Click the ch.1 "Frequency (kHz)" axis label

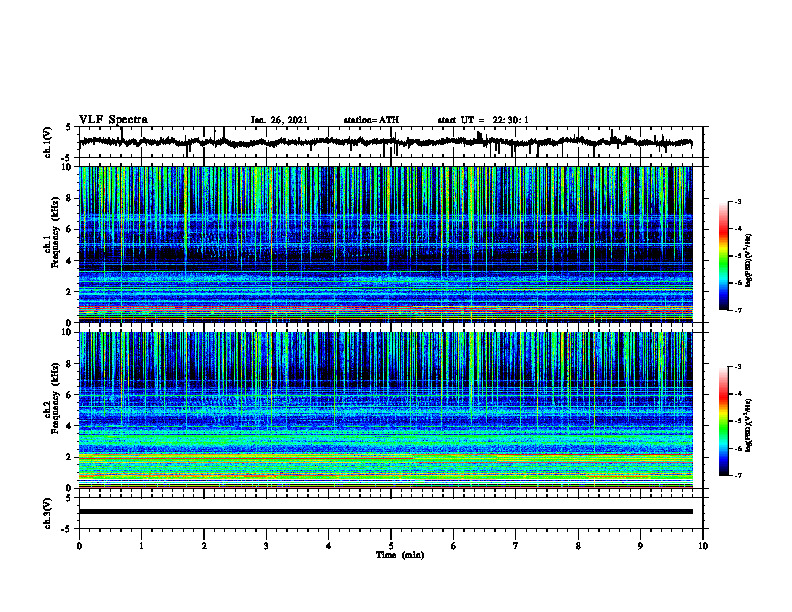tap(55, 232)
